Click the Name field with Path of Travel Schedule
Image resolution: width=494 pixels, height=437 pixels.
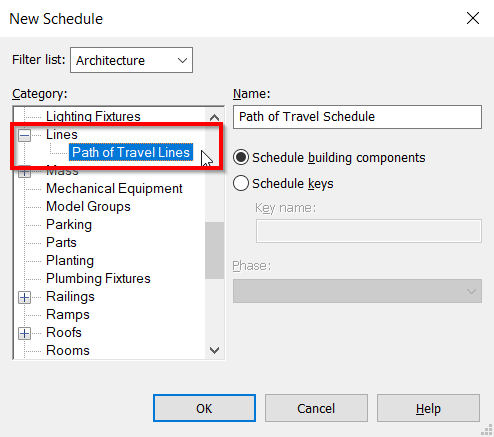(x=357, y=117)
